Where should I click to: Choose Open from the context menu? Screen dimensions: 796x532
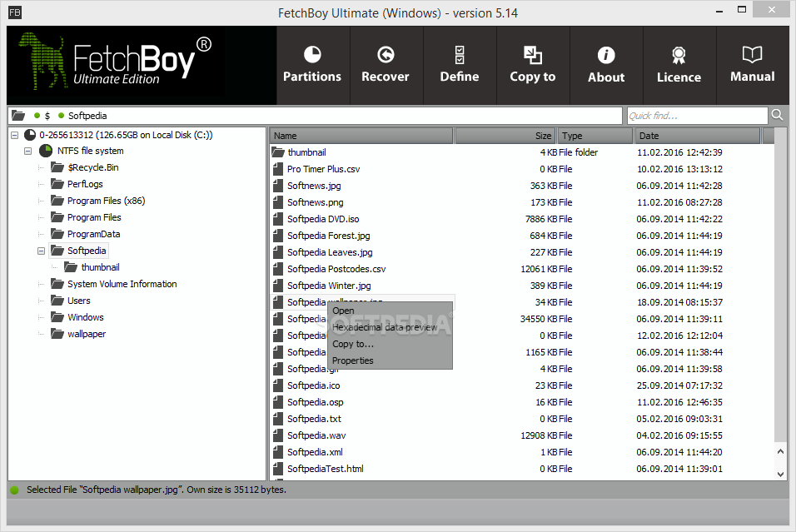click(391, 311)
